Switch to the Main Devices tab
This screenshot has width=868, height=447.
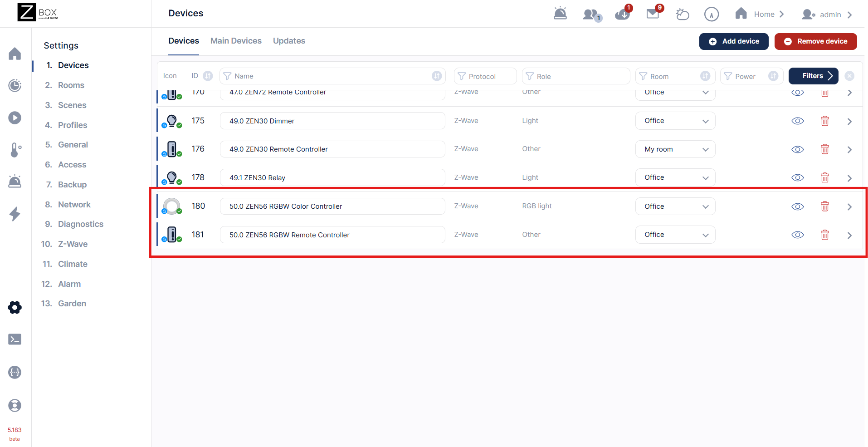(x=236, y=41)
